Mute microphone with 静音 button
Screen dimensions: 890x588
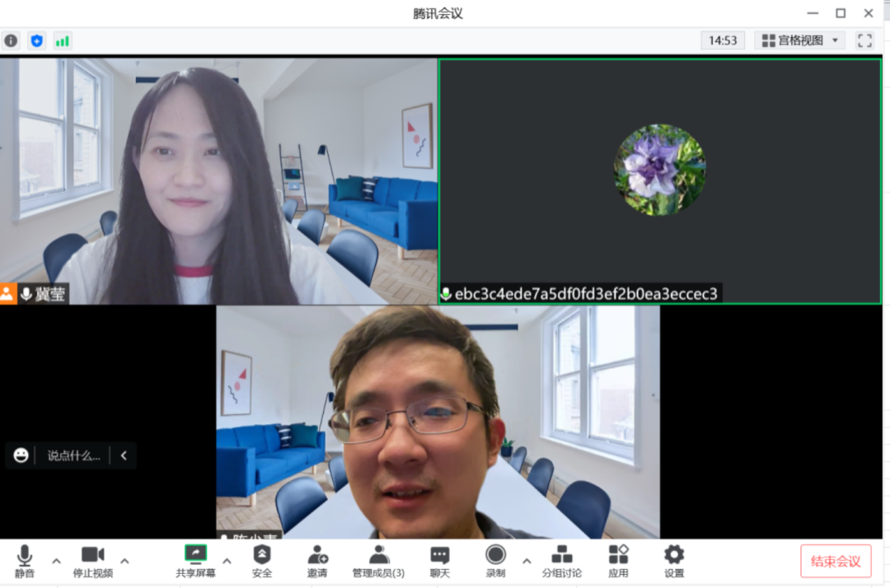tap(25, 561)
